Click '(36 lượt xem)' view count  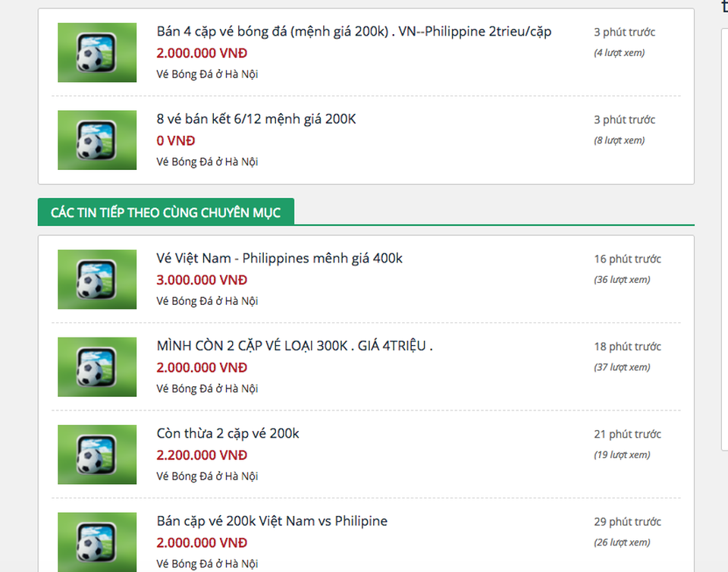coord(622,279)
